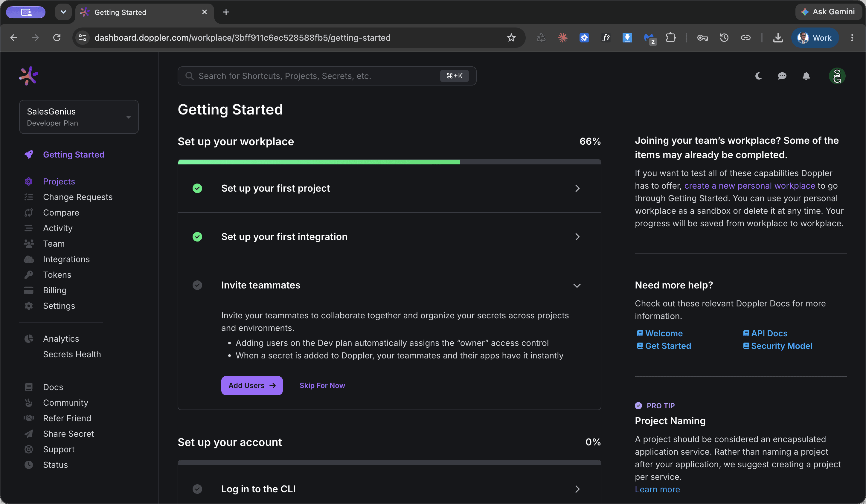866x504 pixels.
Task: Click the Settings gear icon
Action: (x=29, y=306)
